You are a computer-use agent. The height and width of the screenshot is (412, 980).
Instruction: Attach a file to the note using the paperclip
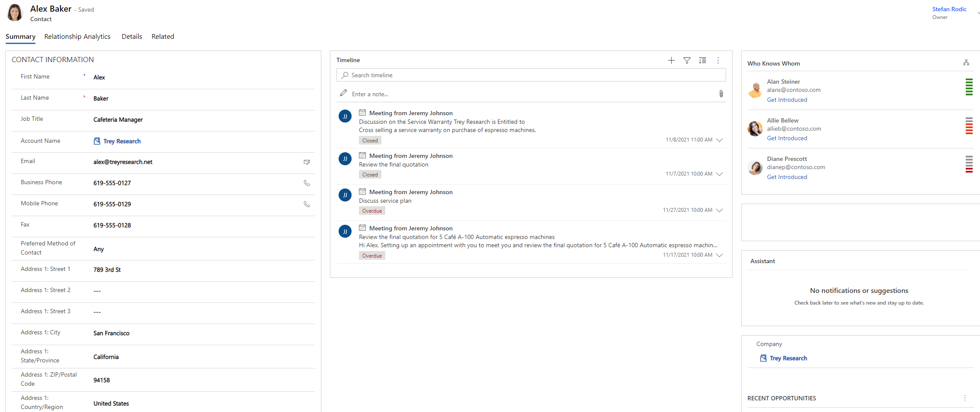coord(721,94)
